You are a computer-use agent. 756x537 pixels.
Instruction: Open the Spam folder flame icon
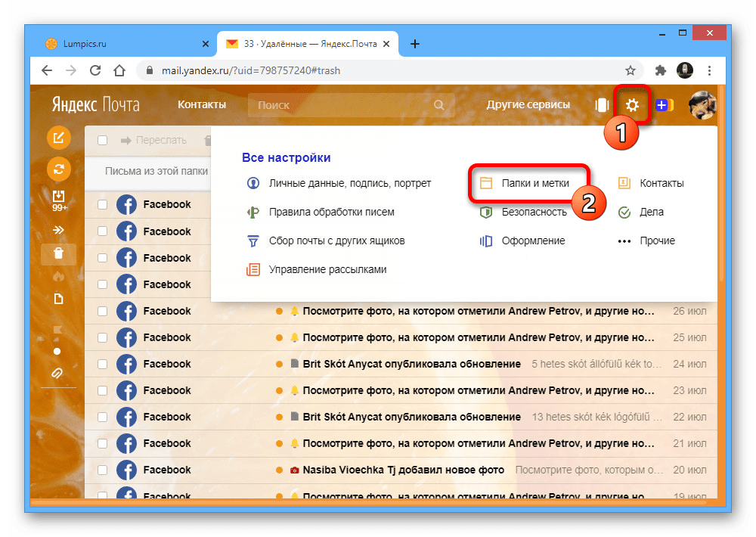point(59,275)
